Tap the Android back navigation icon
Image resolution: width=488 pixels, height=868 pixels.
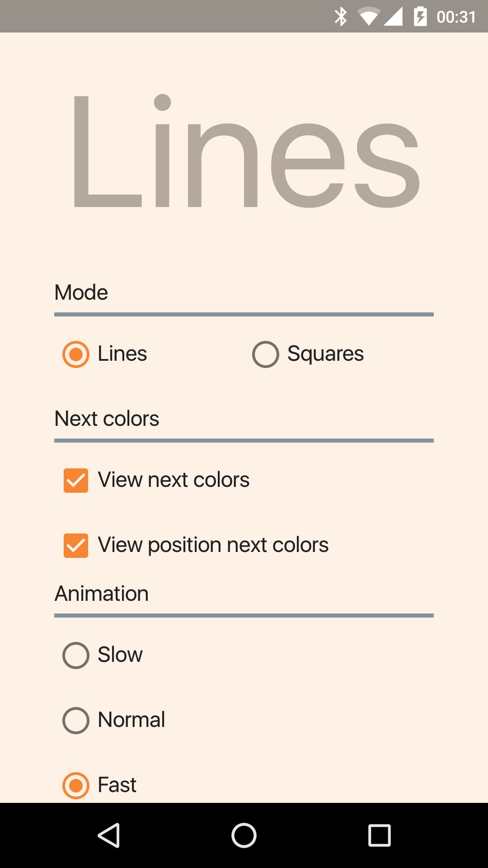click(x=108, y=835)
